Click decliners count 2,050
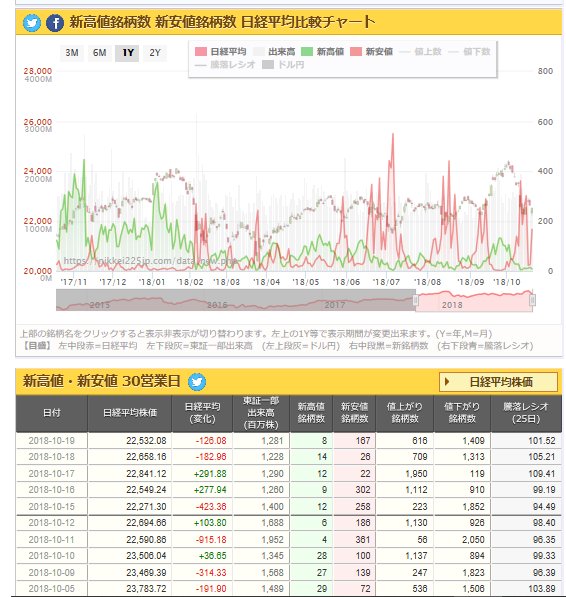Viewport: 566px width, 597px height. [473, 540]
